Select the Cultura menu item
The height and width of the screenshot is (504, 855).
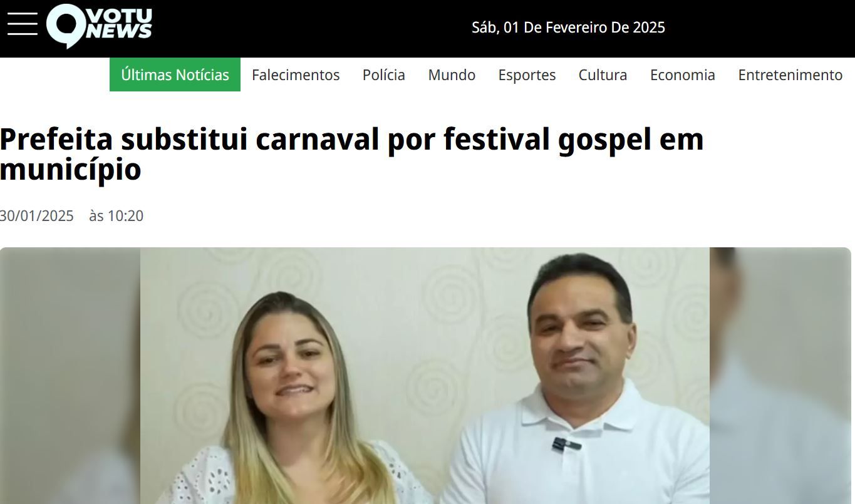(603, 75)
